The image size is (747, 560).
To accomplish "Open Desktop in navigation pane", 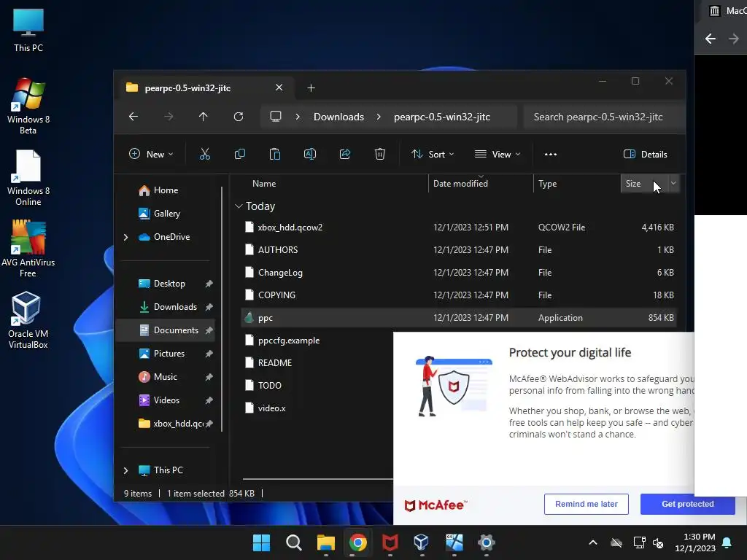I will 166,284.
